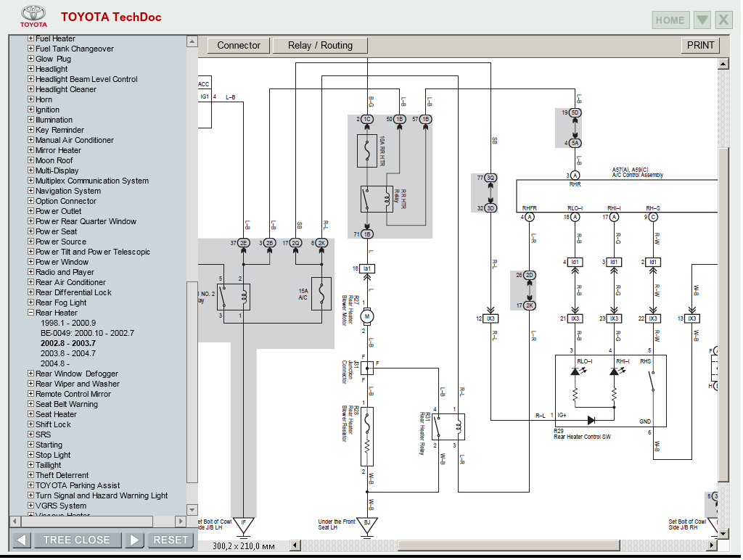
Task: Click tree panel scroll down arrow
Action: [x=192, y=510]
